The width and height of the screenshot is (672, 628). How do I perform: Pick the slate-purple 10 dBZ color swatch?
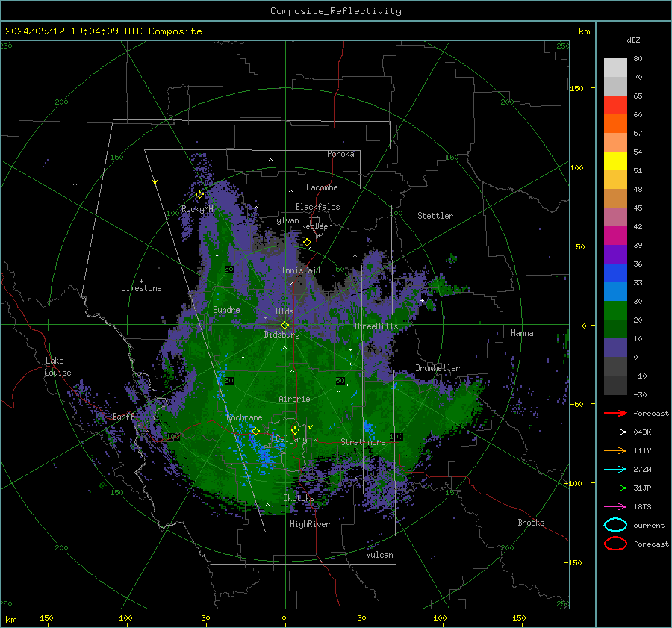(615, 348)
